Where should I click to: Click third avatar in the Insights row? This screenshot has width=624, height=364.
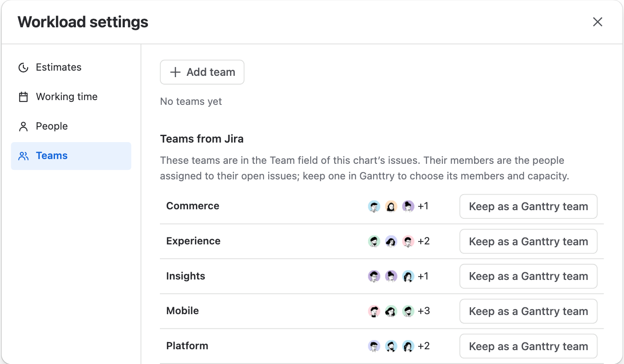pyautogui.click(x=408, y=276)
